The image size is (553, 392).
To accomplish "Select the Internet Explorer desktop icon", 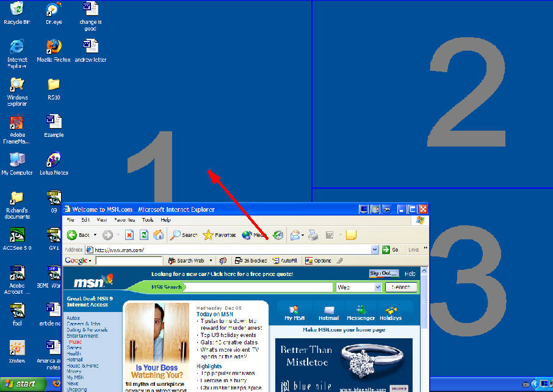I will pyautogui.click(x=17, y=53).
